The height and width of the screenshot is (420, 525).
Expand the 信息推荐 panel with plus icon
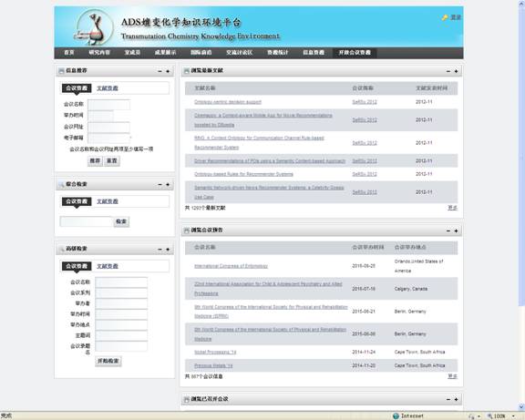pyautogui.click(x=168, y=71)
